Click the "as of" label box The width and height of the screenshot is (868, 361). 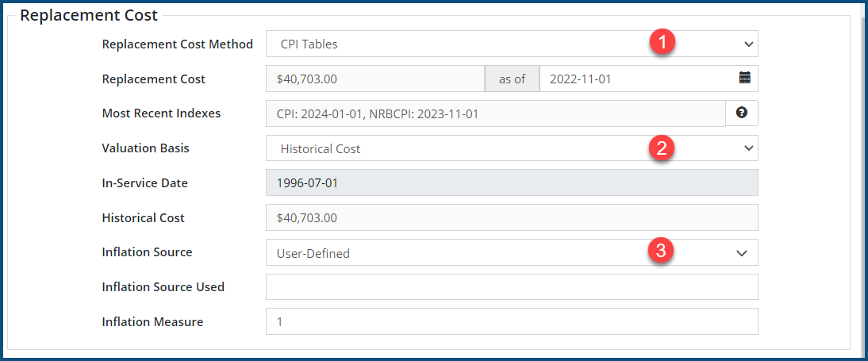[x=512, y=79]
